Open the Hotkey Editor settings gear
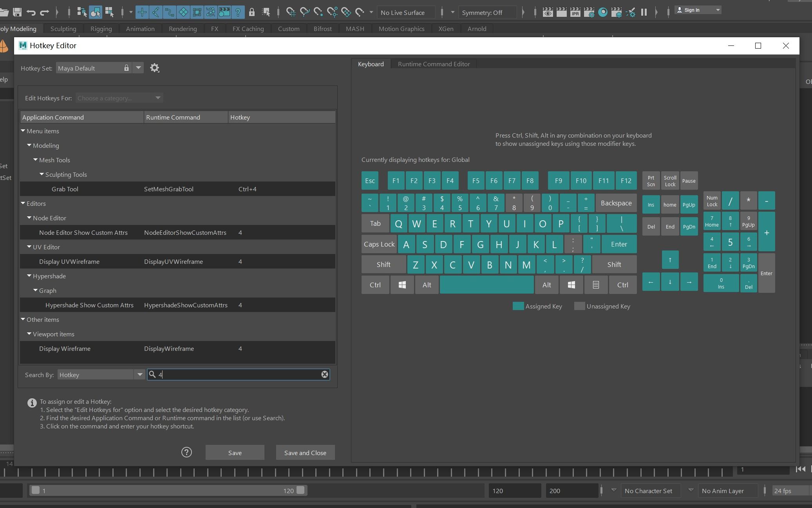 point(154,68)
